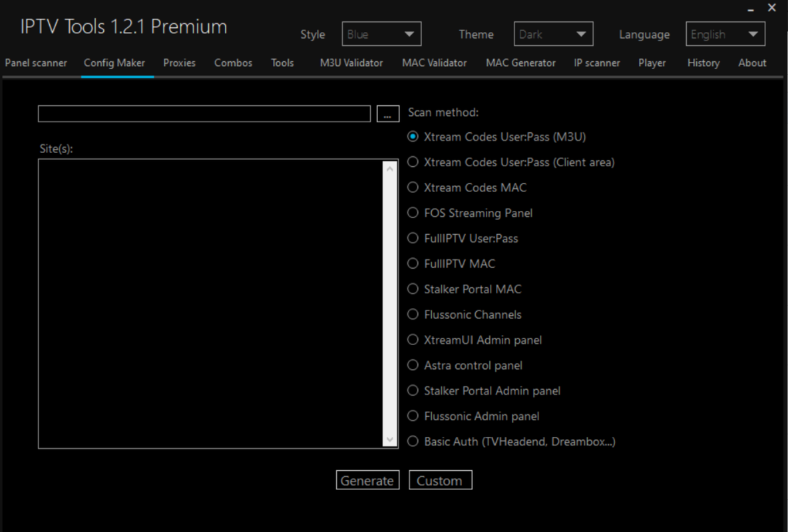Screen dimensions: 788x532
Task: Click the Site(s) scrollbar up arrow
Action: click(389, 169)
